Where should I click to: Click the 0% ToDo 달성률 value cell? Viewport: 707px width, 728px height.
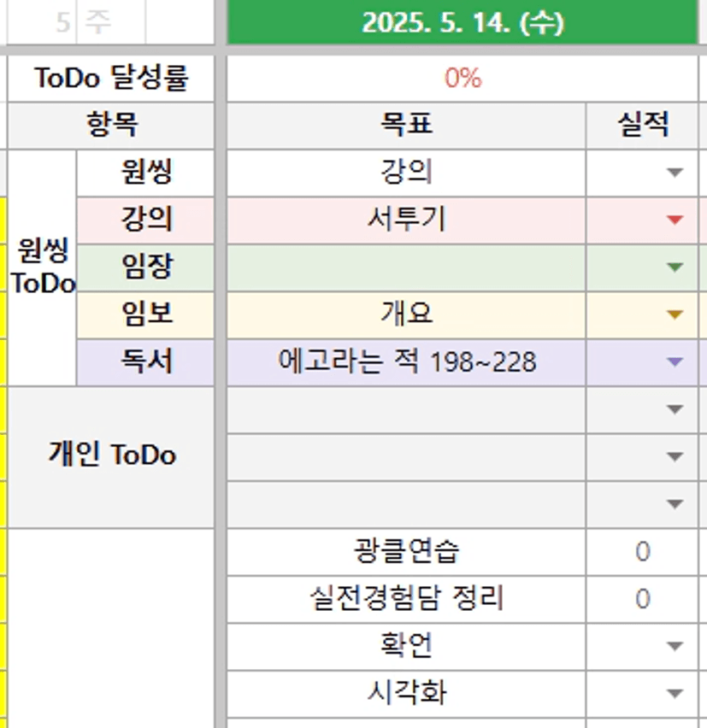(x=462, y=79)
